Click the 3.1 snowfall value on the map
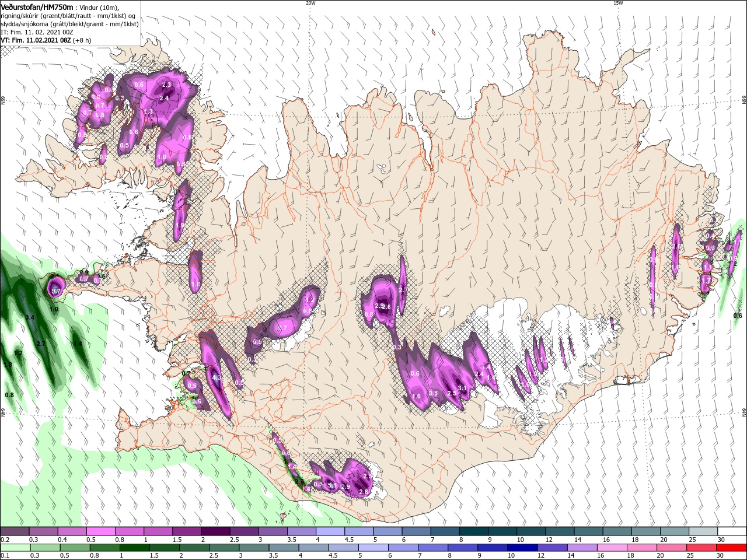Image resolution: width=747 pixels, height=560 pixels. coord(462,388)
